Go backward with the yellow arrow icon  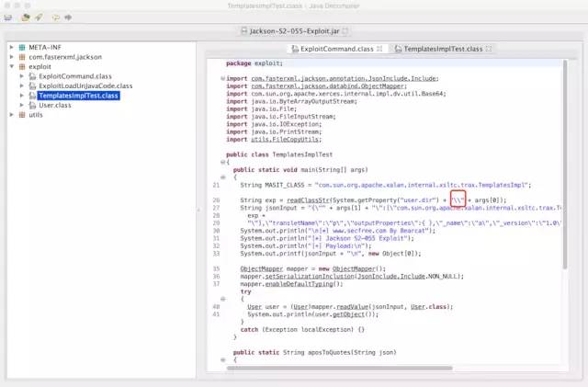coord(56,17)
